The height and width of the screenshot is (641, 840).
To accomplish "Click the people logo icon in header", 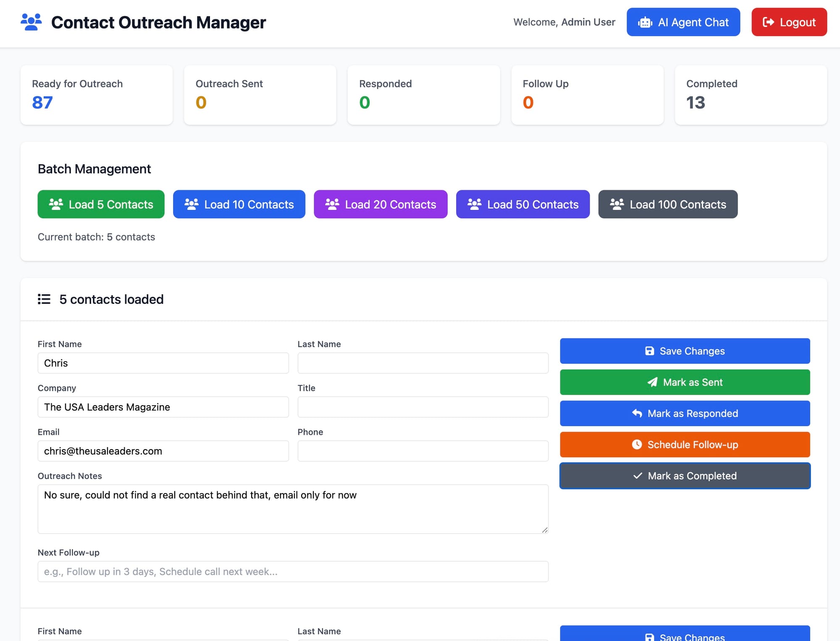I will (31, 22).
